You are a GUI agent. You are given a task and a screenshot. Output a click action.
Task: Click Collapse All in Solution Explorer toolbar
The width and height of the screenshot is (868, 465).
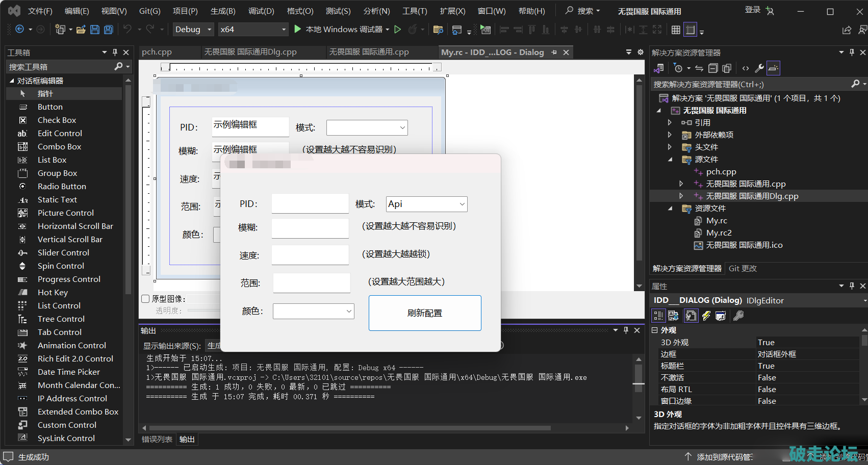click(713, 68)
